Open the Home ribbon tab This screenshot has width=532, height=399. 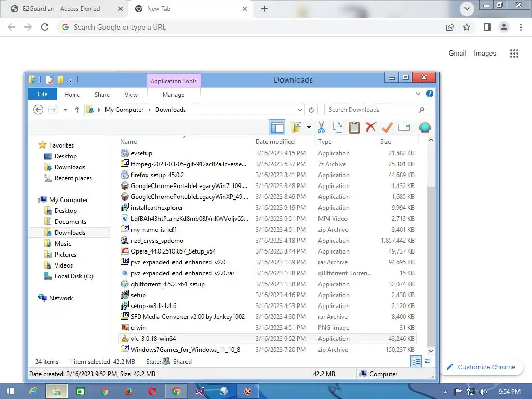72,95
